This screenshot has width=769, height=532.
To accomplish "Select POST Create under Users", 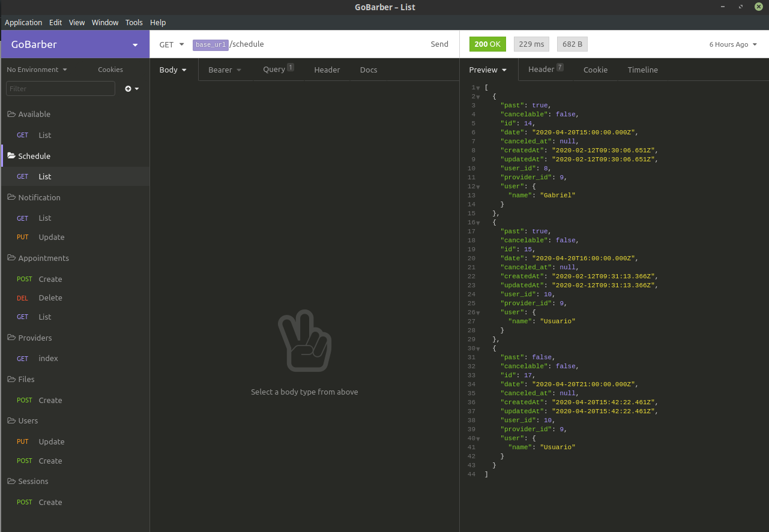I will coord(75,461).
